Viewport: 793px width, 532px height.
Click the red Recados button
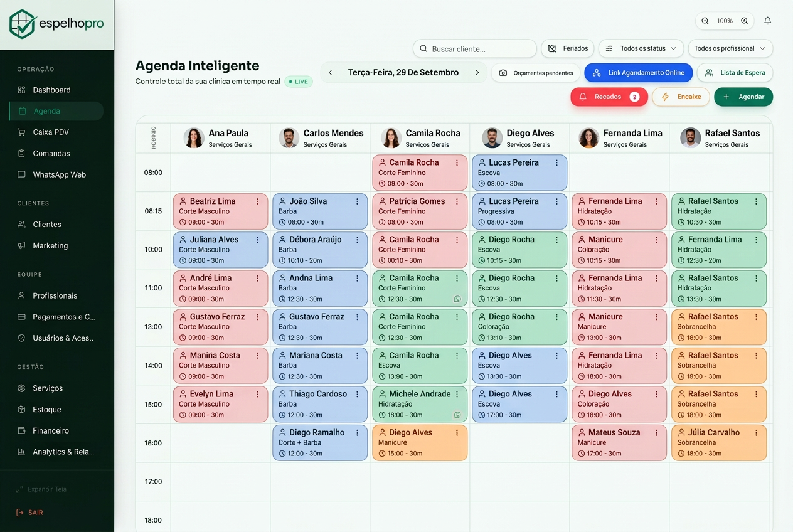[x=609, y=97]
